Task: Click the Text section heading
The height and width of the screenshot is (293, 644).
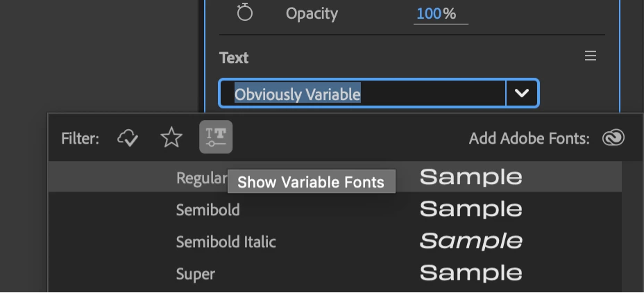Action: pyautogui.click(x=234, y=58)
